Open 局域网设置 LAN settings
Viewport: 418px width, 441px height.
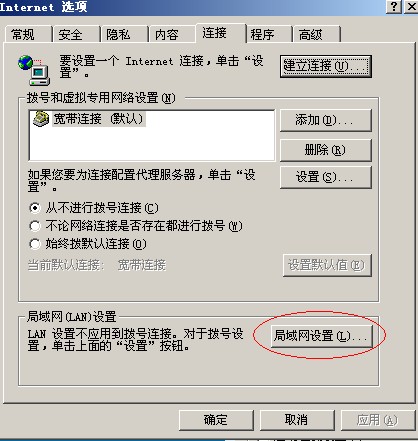coord(321,336)
